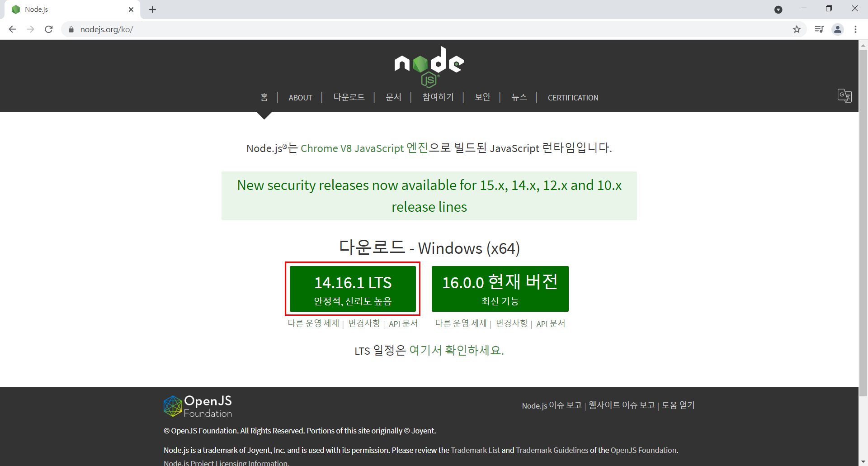Viewport: 868px width, 466px height.
Task: Open the 참여하기 navigation item
Action: [438, 97]
